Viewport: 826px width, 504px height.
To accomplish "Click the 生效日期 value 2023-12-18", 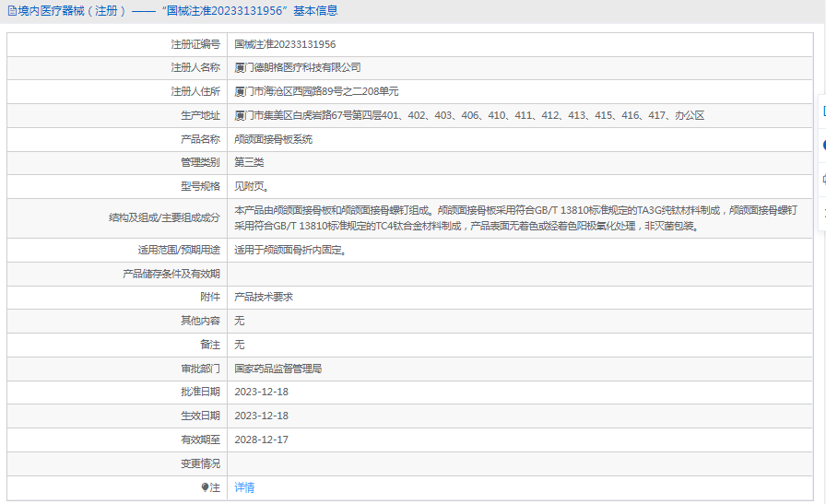I will click(x=261, y=416).
